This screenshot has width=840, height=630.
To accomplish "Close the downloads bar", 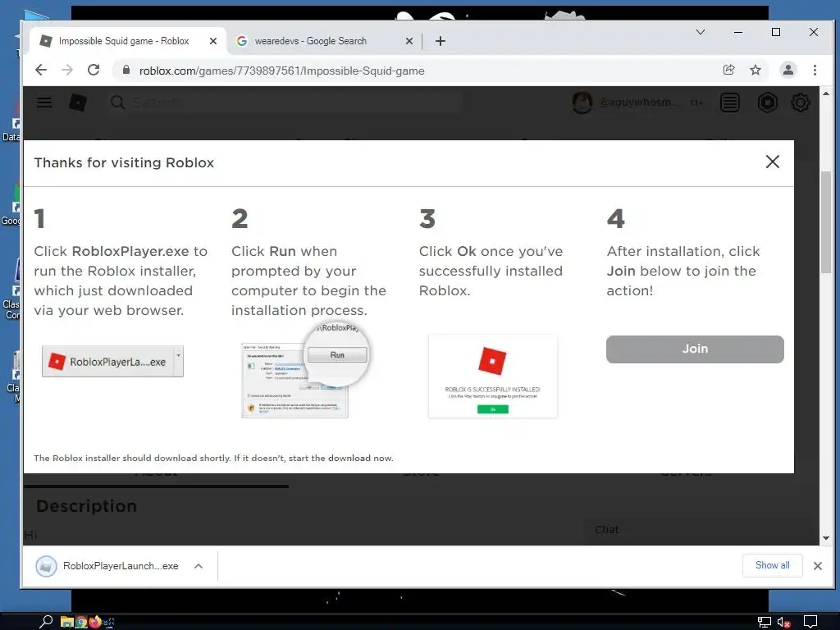I will 818,566.
